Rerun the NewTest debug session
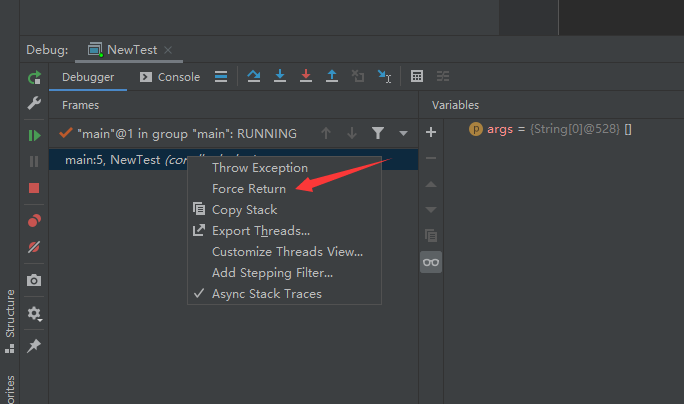This screenshot has height=404, width=684. point(34,77)
